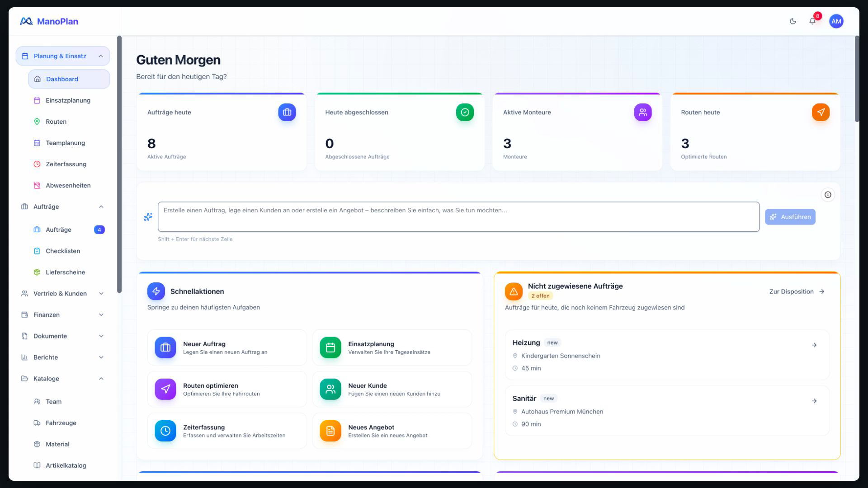Open the Sanitär order arrow
This screenshot has height=488, width=868.
[814, 401]
